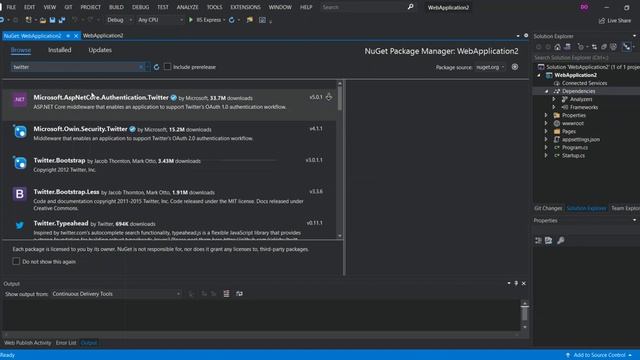This screenshot has height=360, width=640.
Task: Click the Properties panel Alphabetical icon
Action: coord(549,240)
